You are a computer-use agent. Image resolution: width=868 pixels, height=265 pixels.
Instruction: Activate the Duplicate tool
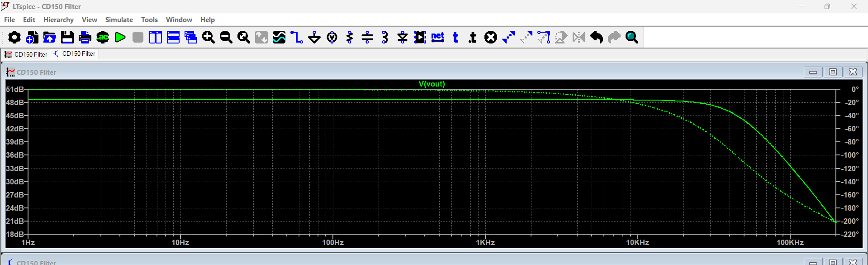tap(508, 37)
